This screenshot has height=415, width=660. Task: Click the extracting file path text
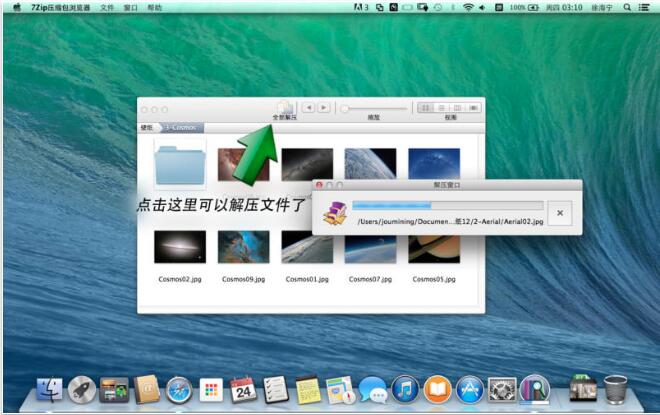click(x=450, y=221)
